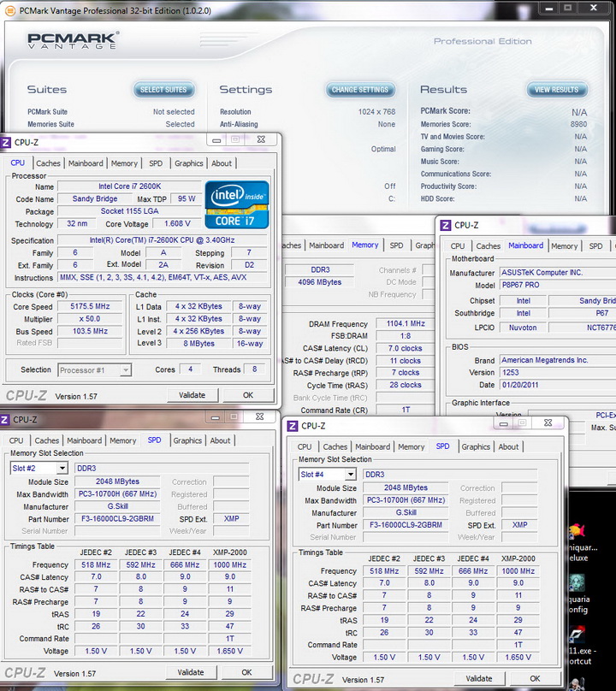This screenshot has height=691, width=616.
Task: Select Mainboard tab in the right CPU-Z window
Action: [x=525, y=245]
